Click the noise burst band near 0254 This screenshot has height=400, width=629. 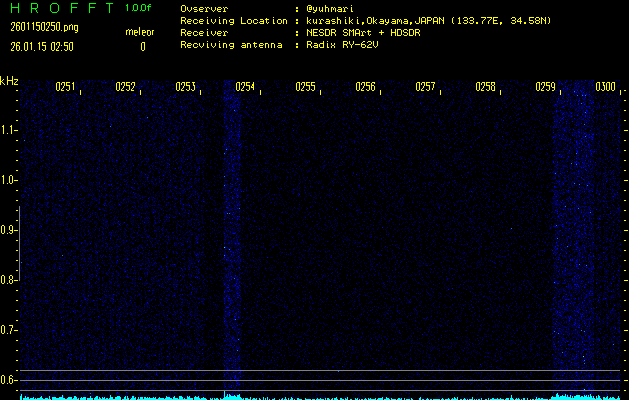(x=232, y=235)
